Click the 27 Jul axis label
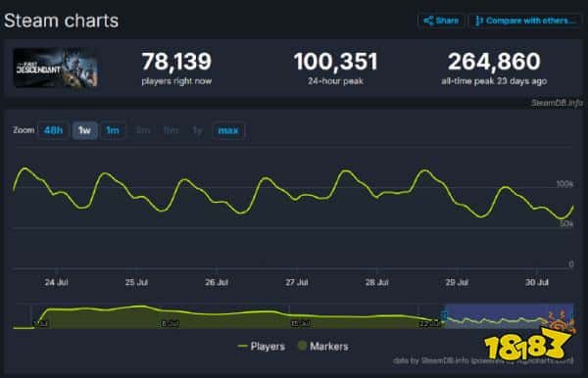The height and width of the screenshot is (378, 588). click(297, 282)
